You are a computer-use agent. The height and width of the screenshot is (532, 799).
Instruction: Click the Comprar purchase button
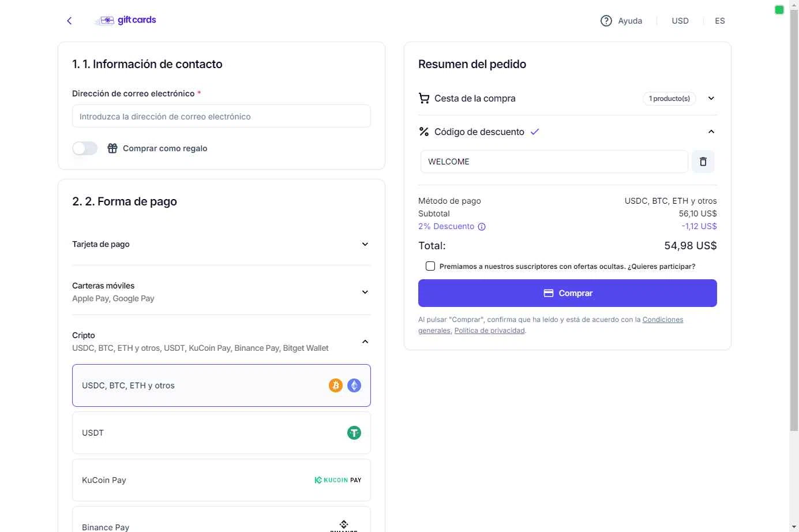(x=568, y=293)
